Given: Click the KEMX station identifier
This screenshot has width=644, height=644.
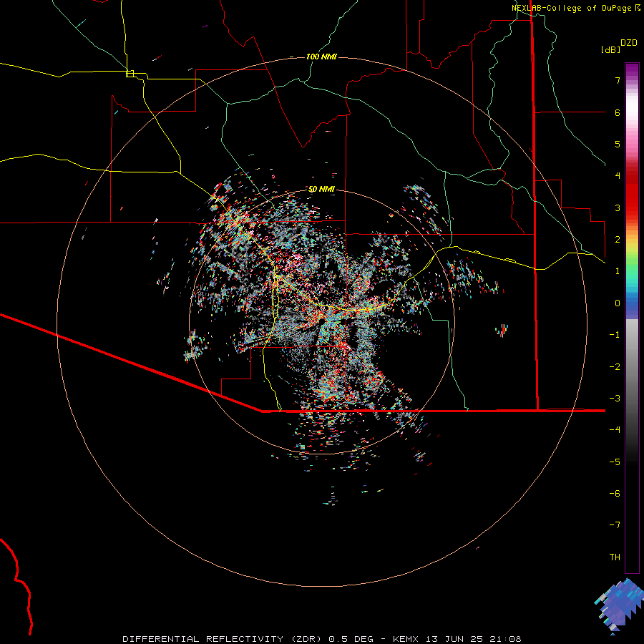Looking at the screenshot, I should (x=406, y=639).
